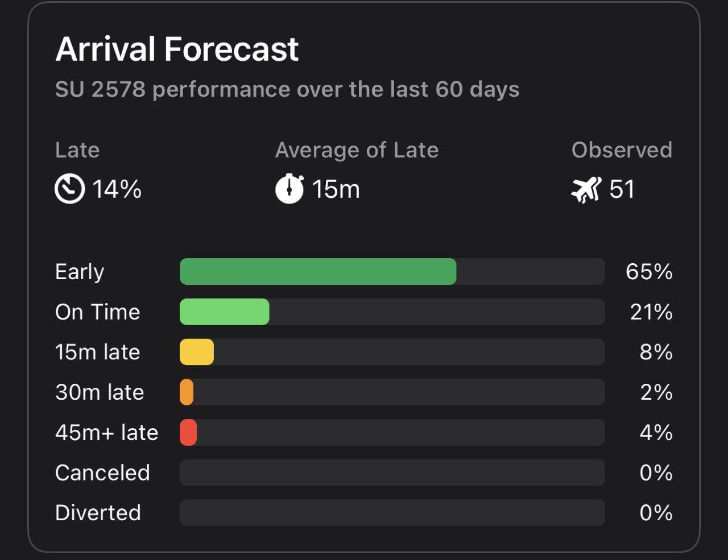Click the light green On Time bar
The height and width of the screenshot is (560, 728).
click(224, 312)
